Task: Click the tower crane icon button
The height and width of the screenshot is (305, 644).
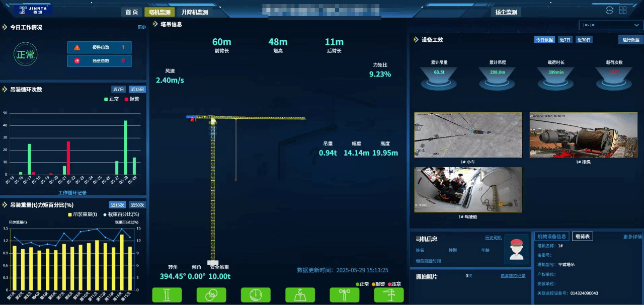Action: [389, 295]
